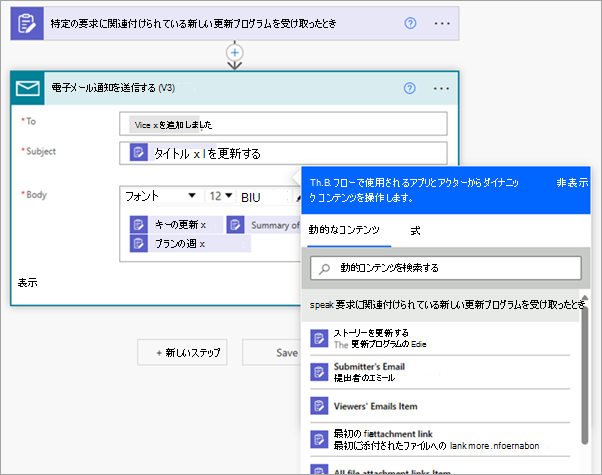This screenshot has width=602, height=475.
Task: Open the email action's ellipsis menu
Action: coord(441,88)
